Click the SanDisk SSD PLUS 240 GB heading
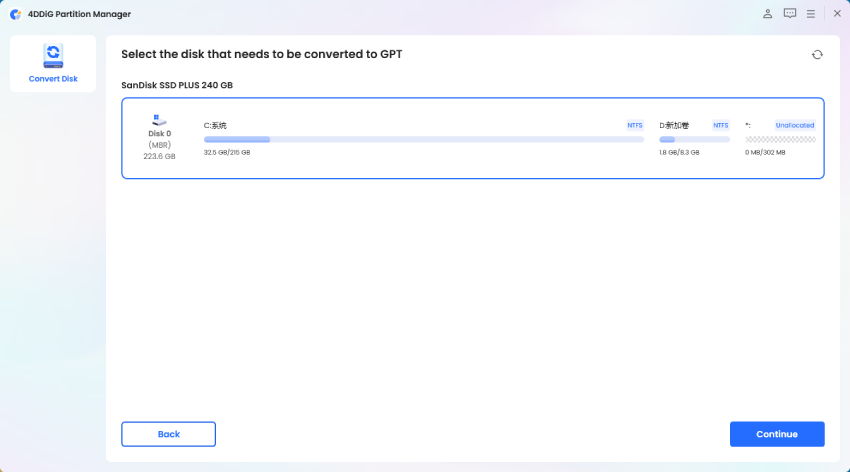 (177, 85)
